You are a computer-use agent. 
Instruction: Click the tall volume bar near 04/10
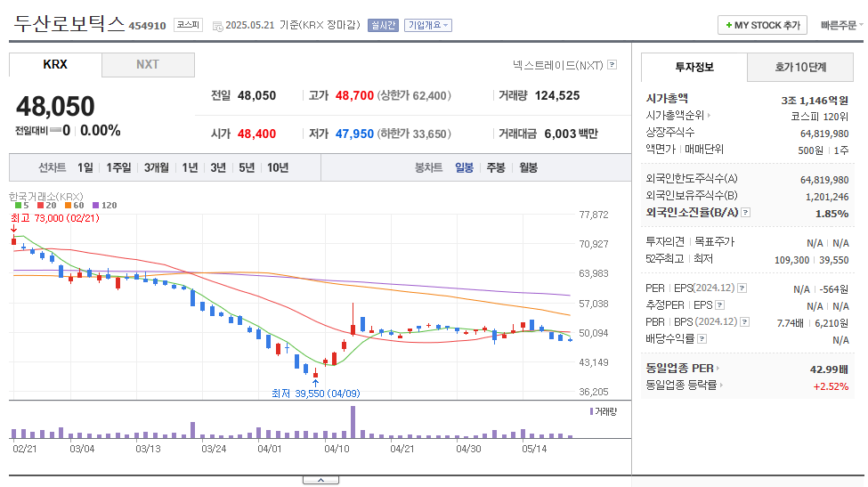pos(353,422)
